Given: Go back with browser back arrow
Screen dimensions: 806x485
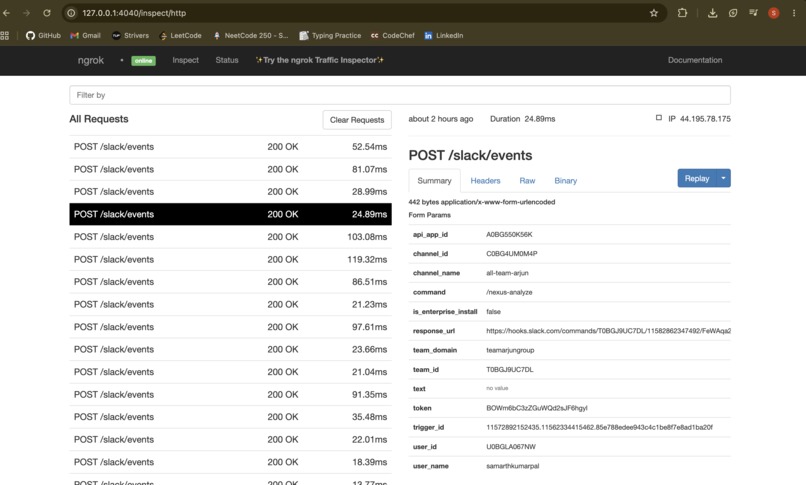Looking at the screenshot, I should tap(7, 13).
